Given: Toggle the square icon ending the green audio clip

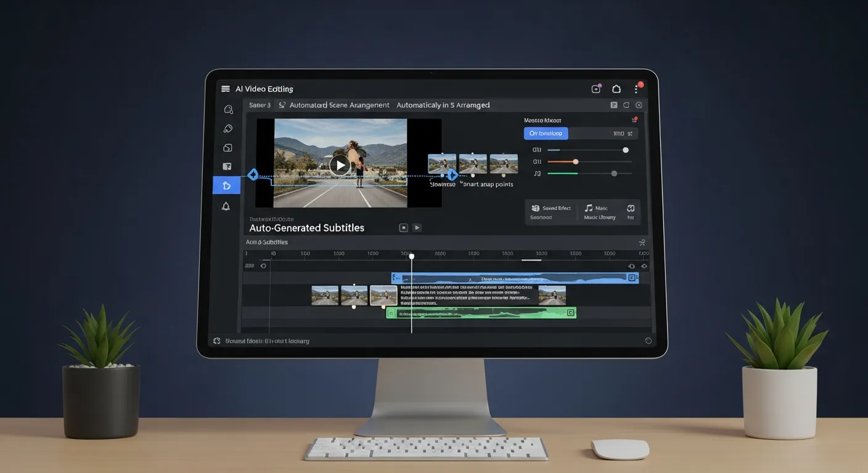Looking at the screenshot, I should pyautogui.click(x=570, y=313).
